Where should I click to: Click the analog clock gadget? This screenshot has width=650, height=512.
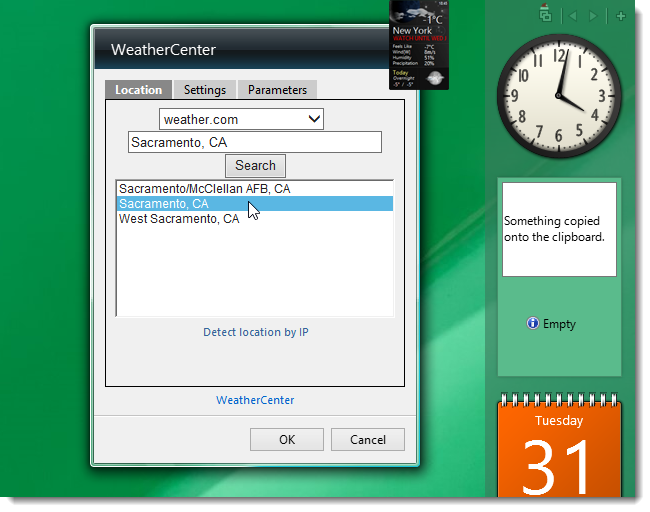[x=558, y=96]
